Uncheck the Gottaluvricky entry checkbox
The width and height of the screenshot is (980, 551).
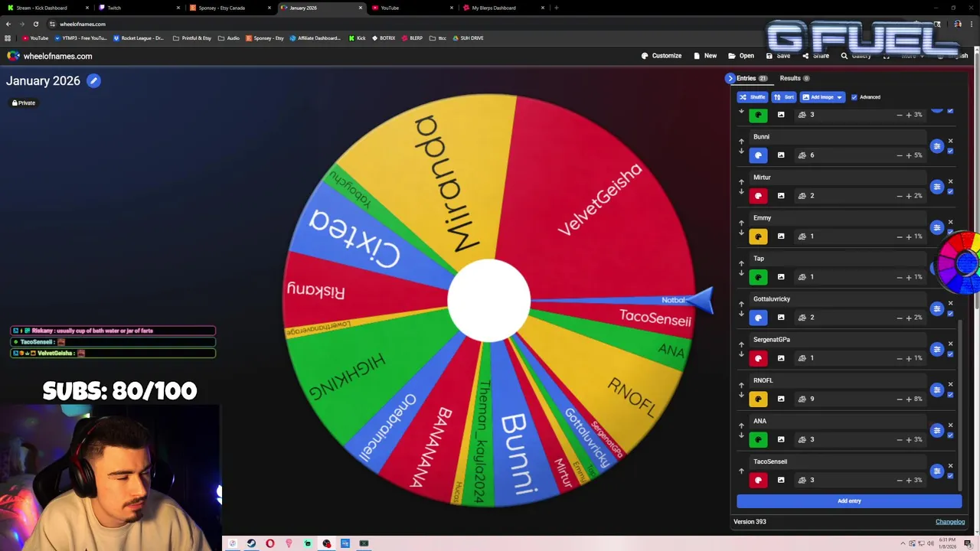[950, 313]
